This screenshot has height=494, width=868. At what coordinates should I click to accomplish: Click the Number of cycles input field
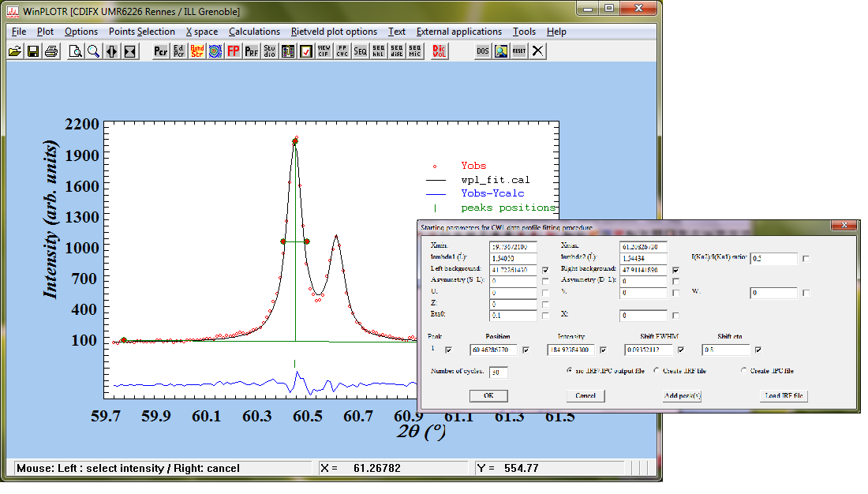point(499,372)
